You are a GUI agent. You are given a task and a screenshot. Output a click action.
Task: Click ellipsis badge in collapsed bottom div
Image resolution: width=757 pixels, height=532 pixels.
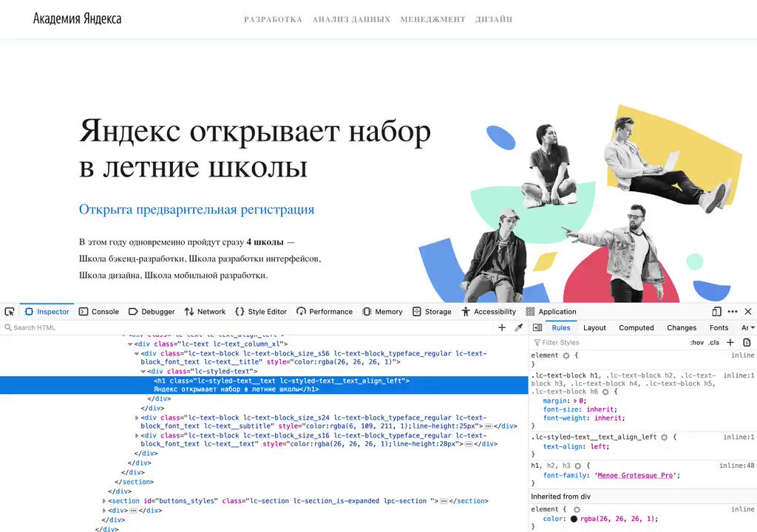coord(133,511)
